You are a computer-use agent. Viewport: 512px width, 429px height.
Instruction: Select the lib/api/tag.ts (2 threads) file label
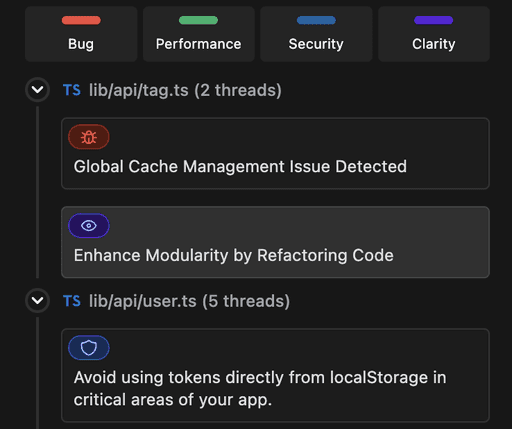click(185, 90)
